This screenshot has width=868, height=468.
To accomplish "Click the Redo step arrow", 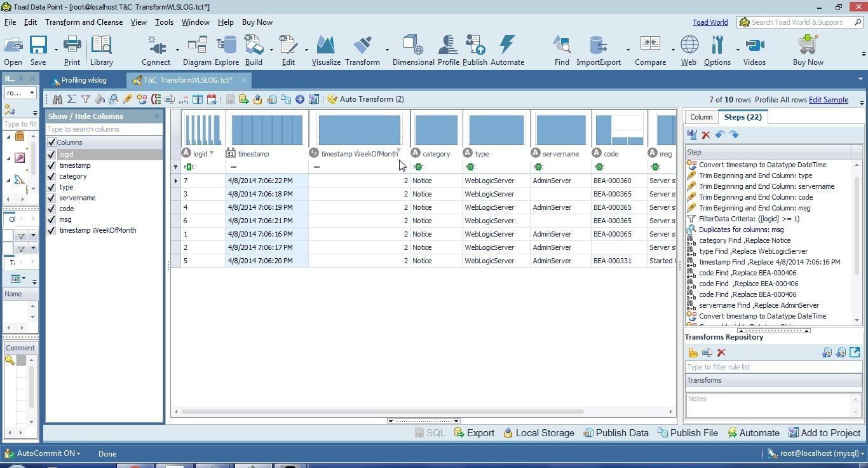I will 734,135.
